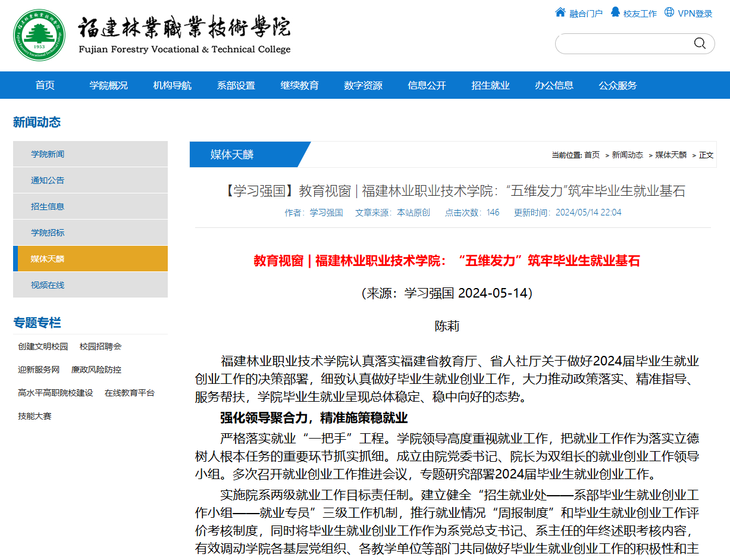Expand the 招生就业 menu
Viewport: 730px width, 560px height.
[x=490, y=85]
